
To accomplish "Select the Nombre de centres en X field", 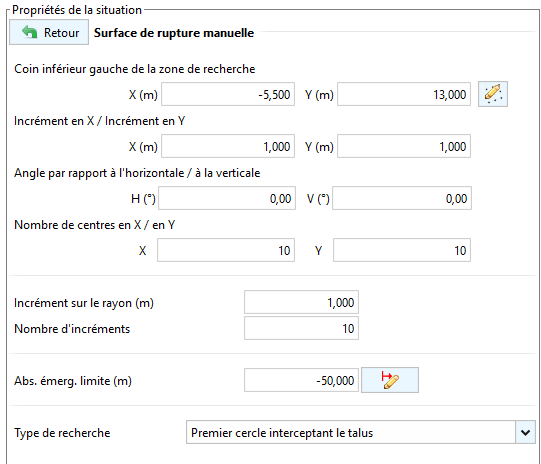I will pyautogui.click(x=226, y=250).
